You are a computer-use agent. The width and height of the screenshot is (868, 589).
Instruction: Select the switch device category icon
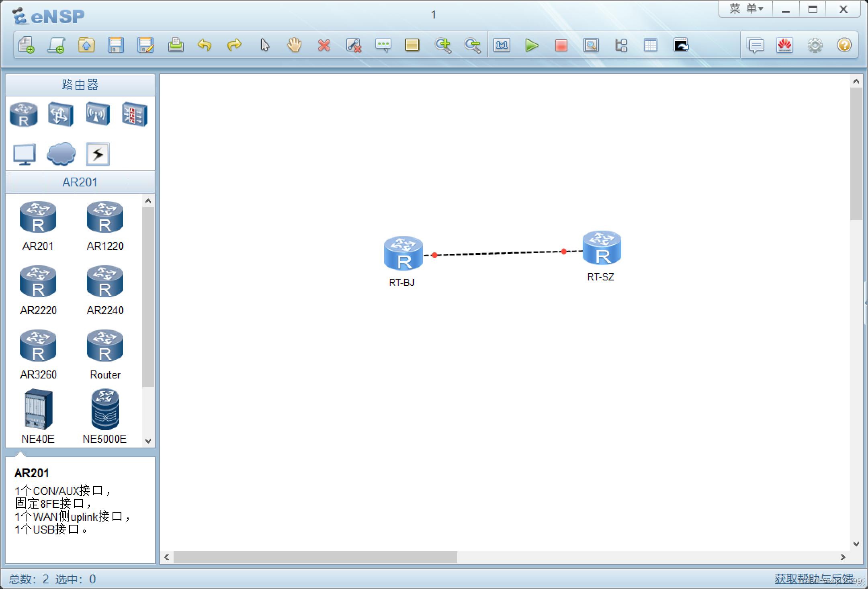point(61,115)
